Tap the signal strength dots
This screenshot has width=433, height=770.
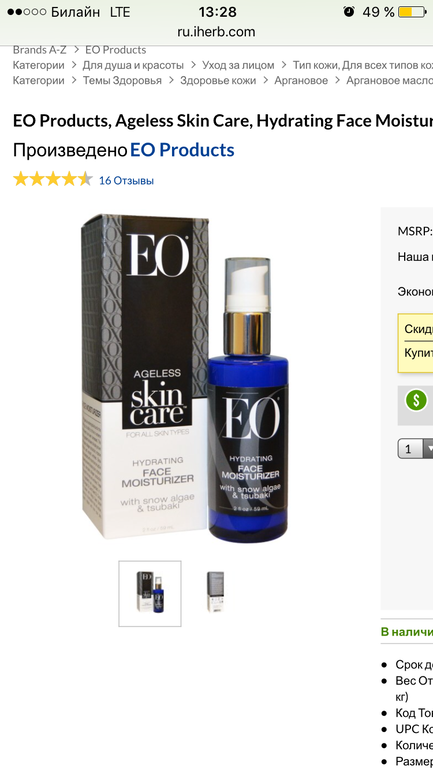[x=27, y=12]
